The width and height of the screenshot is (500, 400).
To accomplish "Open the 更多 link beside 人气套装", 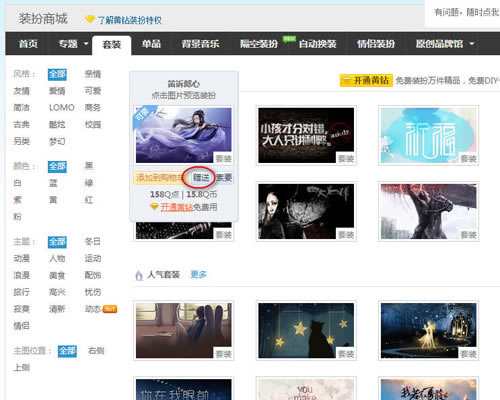I will [198, 275].
